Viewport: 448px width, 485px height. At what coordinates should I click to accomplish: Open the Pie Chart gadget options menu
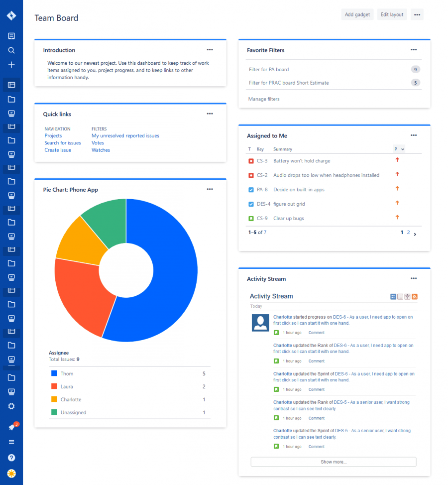(x=210, y=189)
